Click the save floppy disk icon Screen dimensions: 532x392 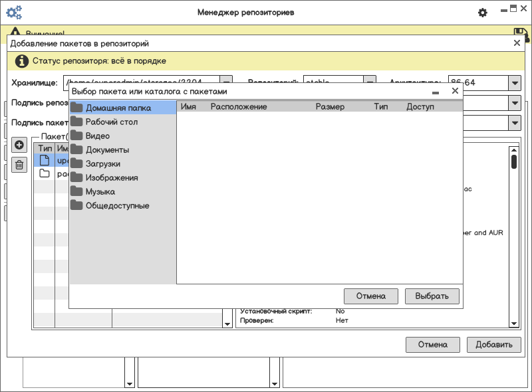click(x=521, y=33)
